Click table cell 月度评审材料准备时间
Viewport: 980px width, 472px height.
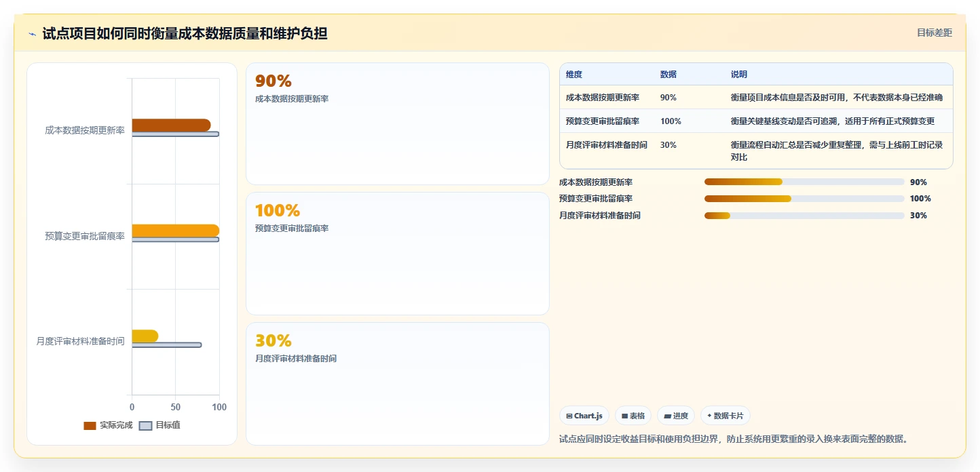607,145
